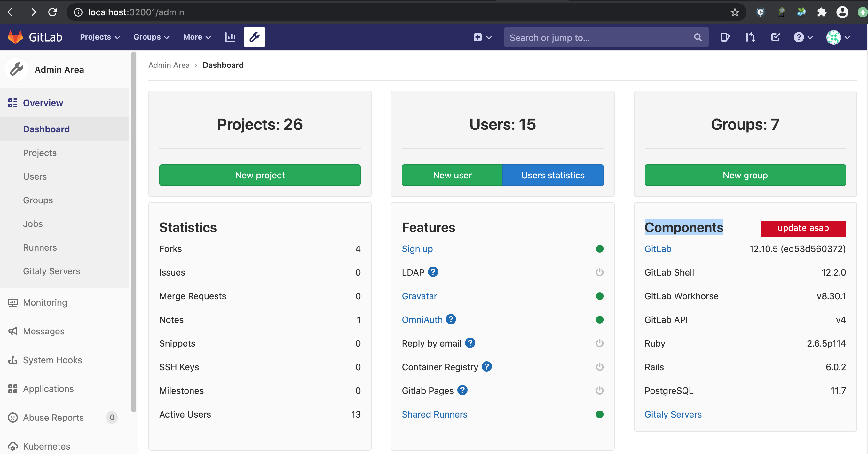Toggle the Shared Runners status indicator
Viewport: 868px width, 454px height.
[599, 415]
